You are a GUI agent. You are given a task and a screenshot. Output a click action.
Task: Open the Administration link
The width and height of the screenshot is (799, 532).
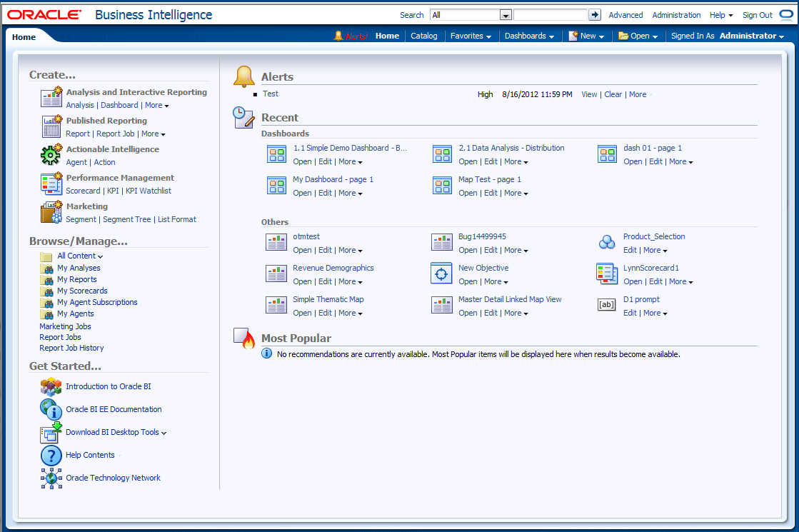pos(676,15)
